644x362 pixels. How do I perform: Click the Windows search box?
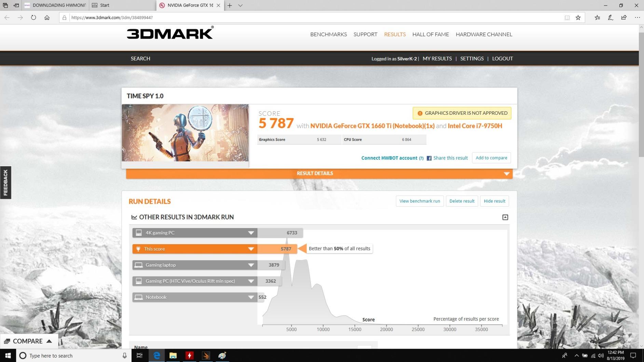73,356
